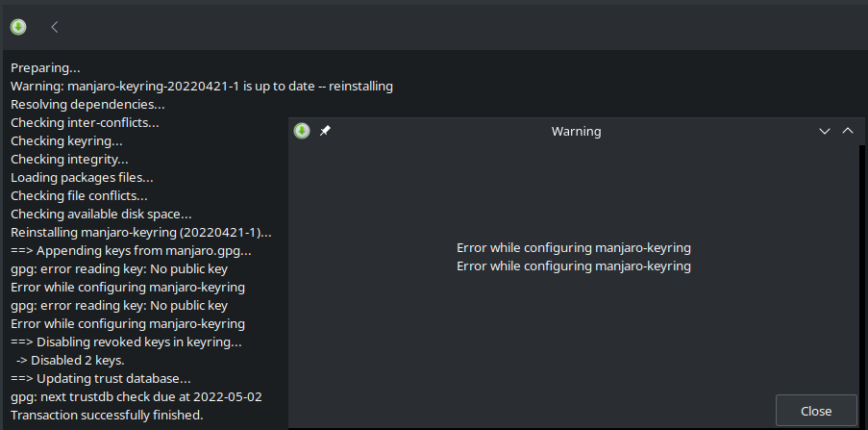Click the 'Disabled 2 keys.' log line
This screenshot has height=430, width=868.
pos(70,361)
